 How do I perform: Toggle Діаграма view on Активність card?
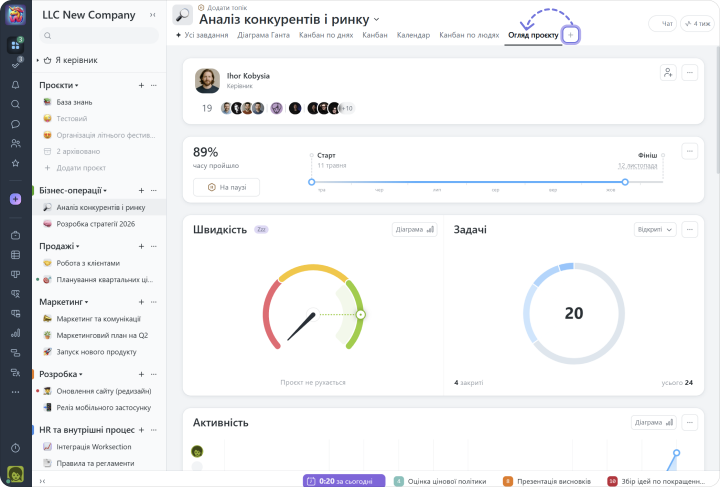pos(654,422)
